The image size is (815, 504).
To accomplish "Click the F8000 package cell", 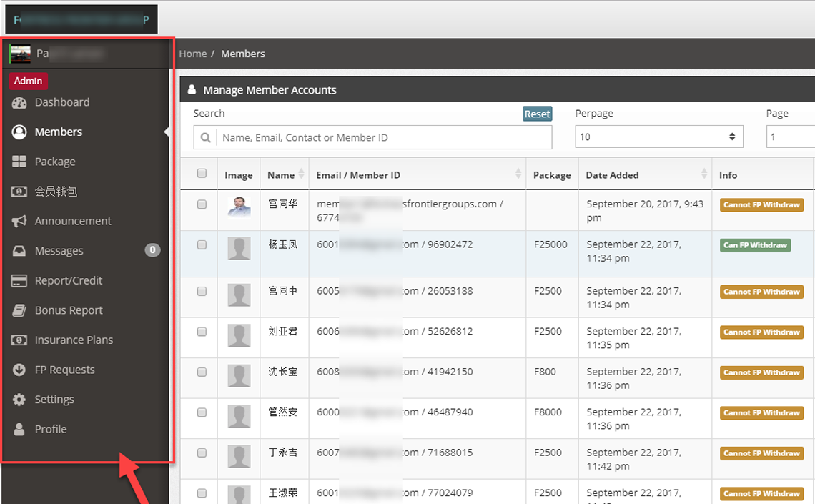I will 548,412.
